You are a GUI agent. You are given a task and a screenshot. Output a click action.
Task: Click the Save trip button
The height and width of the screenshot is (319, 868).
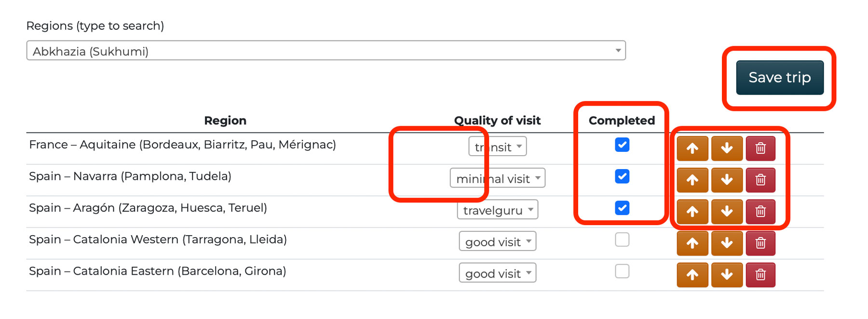[x=779, y=78]
